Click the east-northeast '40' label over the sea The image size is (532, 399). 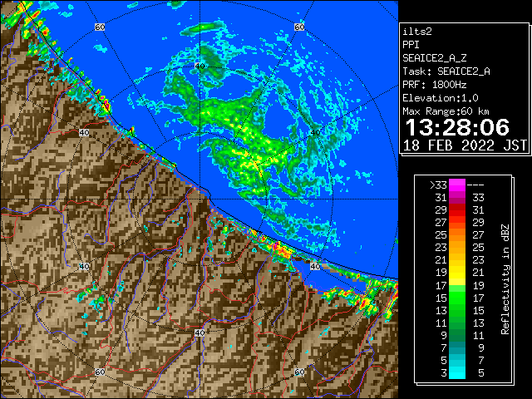coord(316,132)
